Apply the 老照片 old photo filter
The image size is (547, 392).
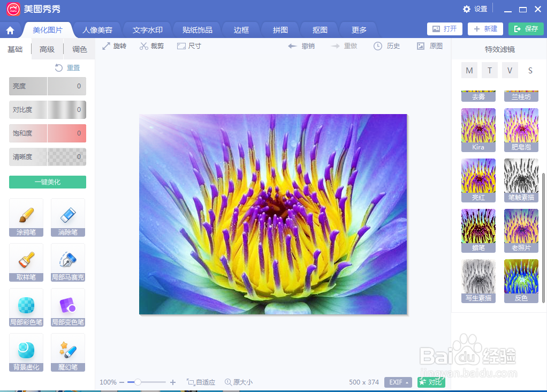(521, 230)
